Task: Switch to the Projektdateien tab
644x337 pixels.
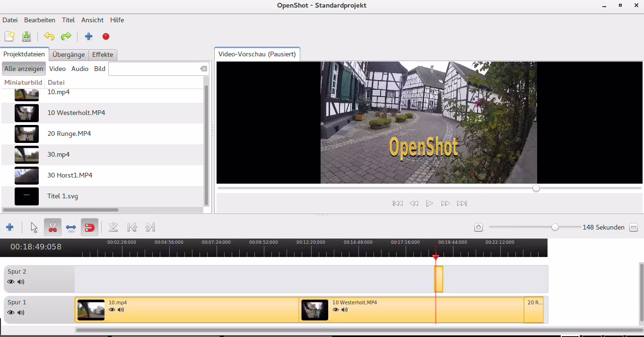Action: coord(24,54)
